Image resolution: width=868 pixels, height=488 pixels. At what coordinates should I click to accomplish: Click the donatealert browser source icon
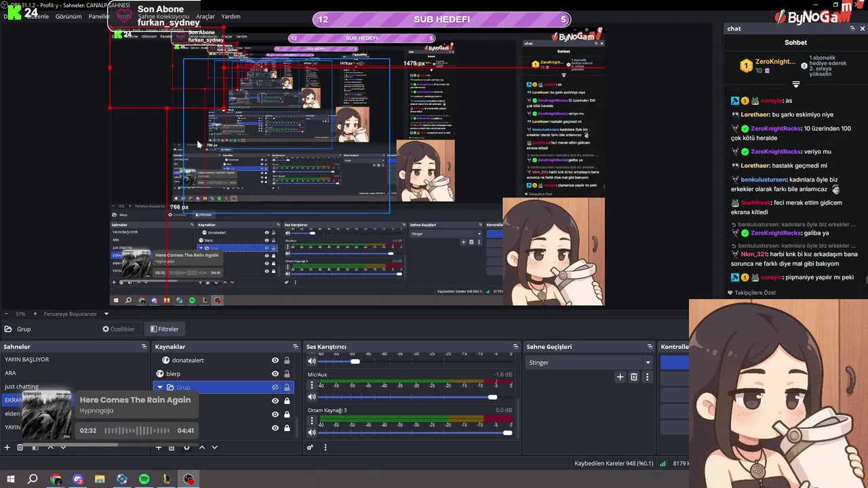point(165,360)
